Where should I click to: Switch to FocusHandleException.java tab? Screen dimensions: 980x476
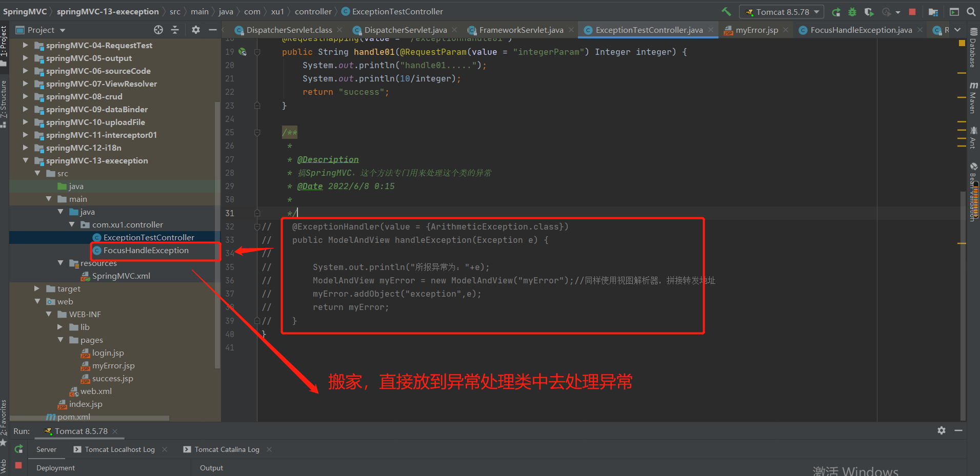tap(861, 30)
